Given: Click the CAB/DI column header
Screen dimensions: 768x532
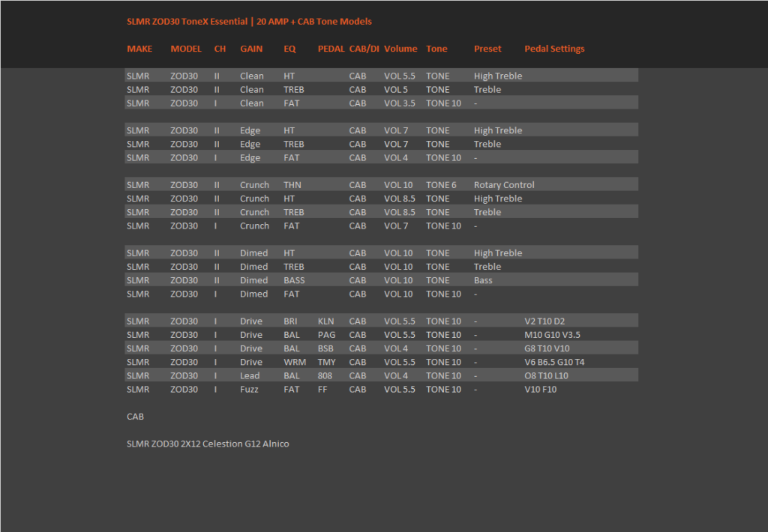Looking at the screenshot, I should click(364, 49).
